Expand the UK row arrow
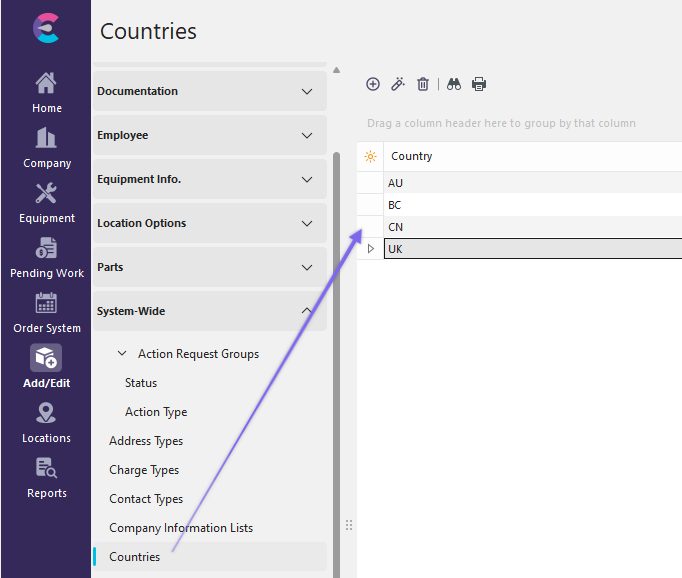682x578 pixels. pyautogui.click(x=371, y=249)
